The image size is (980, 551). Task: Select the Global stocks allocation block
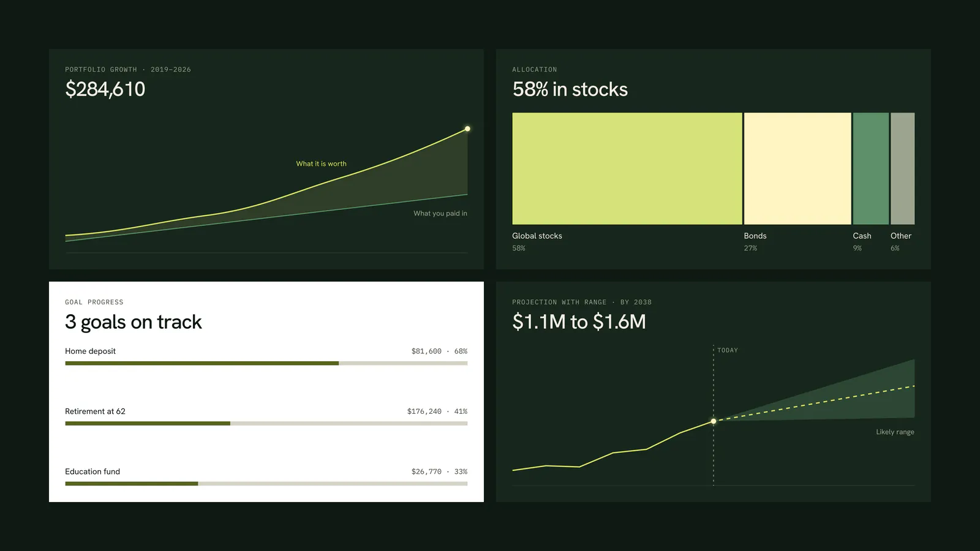coord(627,168)
